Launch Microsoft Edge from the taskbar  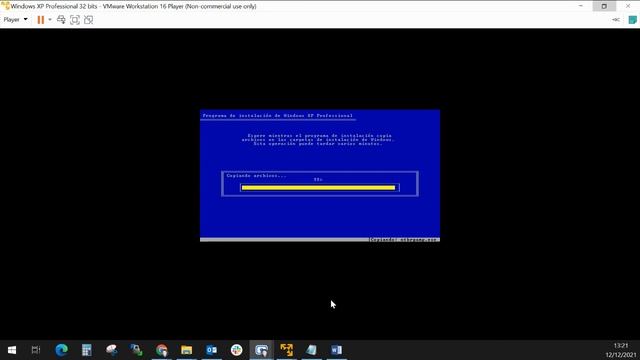tap(62, 350)
